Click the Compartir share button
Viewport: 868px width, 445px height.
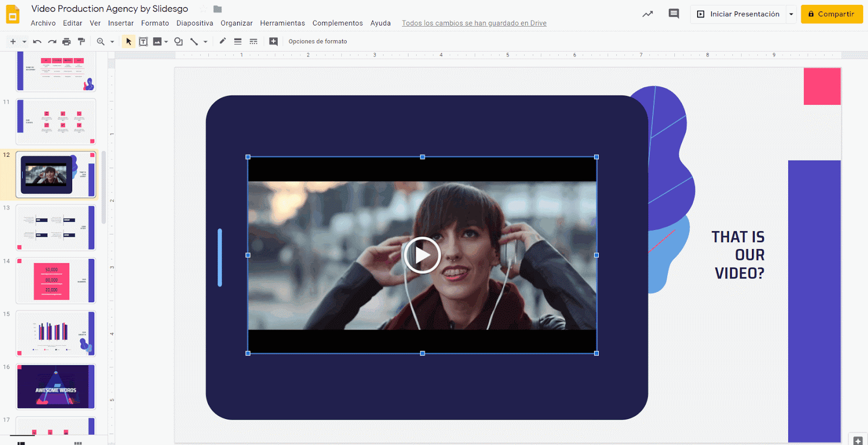[x=832, y=14]
